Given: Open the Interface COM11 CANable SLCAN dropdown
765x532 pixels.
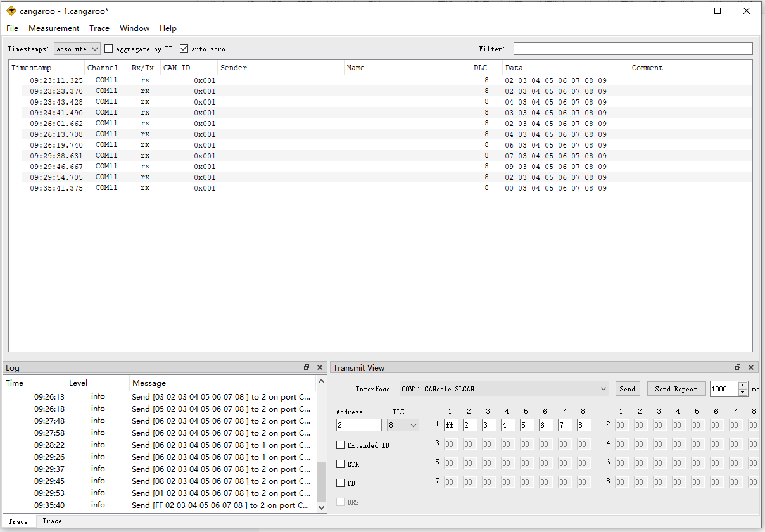Looking at the screenshot, I should [x=504, y=389].
